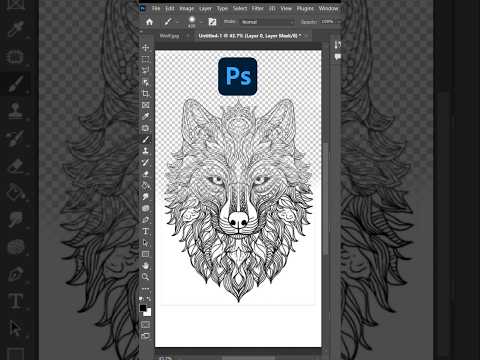Go to the Home screen icon
This screenshot has height=360, width=480.
[x=149, y=22]
